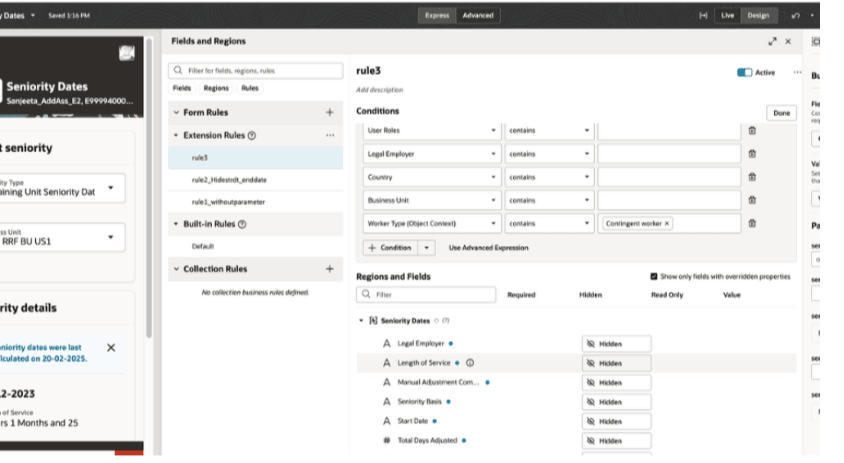
Task: Open Extension Rules help icon
Action: click(251, 136)
